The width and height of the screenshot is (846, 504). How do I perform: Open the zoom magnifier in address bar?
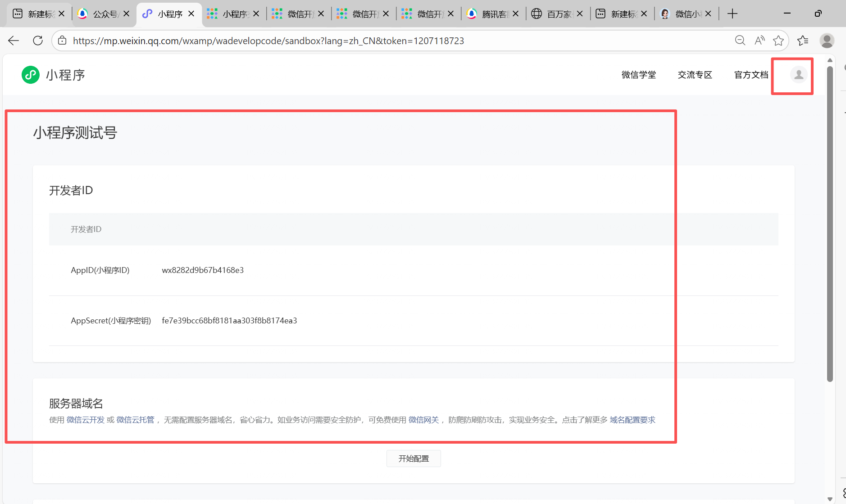[x=740, y=41]
